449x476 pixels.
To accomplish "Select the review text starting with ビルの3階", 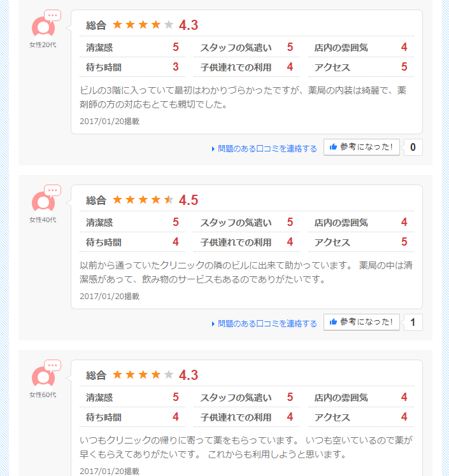I will pos(243,97).
